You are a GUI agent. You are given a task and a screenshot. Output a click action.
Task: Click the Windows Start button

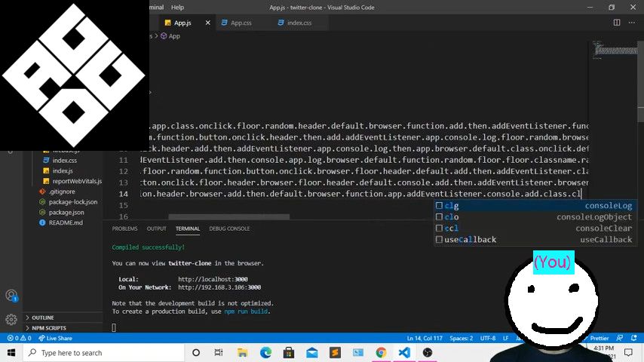(11, 352)
